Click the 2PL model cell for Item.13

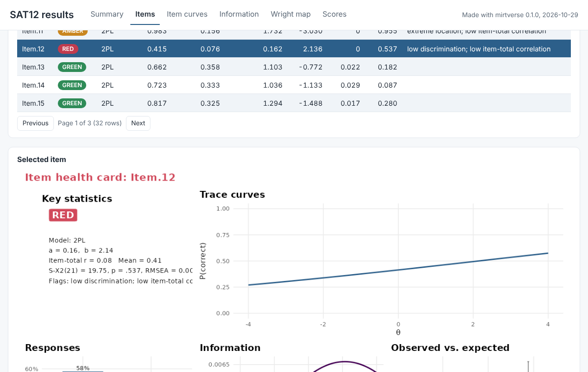[107, 67]
